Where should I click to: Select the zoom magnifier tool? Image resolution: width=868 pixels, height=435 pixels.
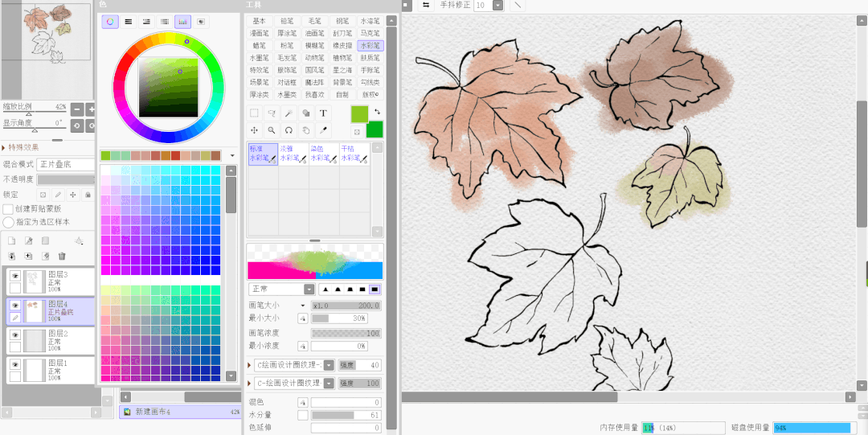point(272,131)
